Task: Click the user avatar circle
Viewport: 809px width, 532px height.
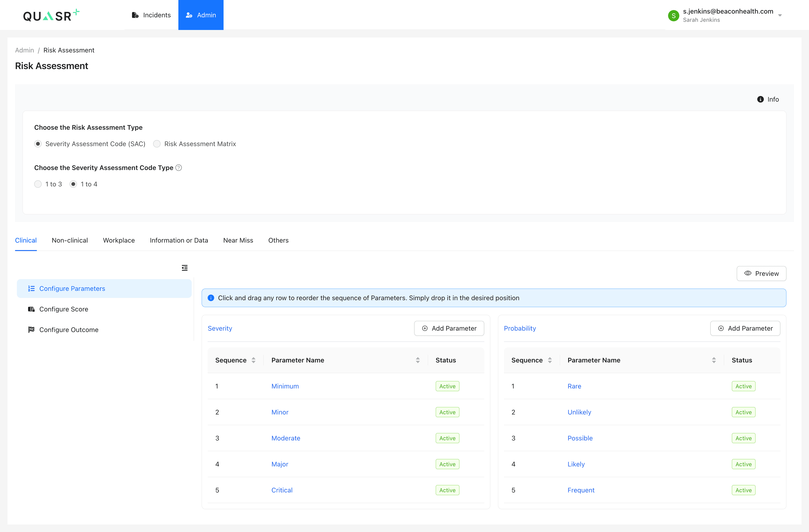Action: point(673,15)
